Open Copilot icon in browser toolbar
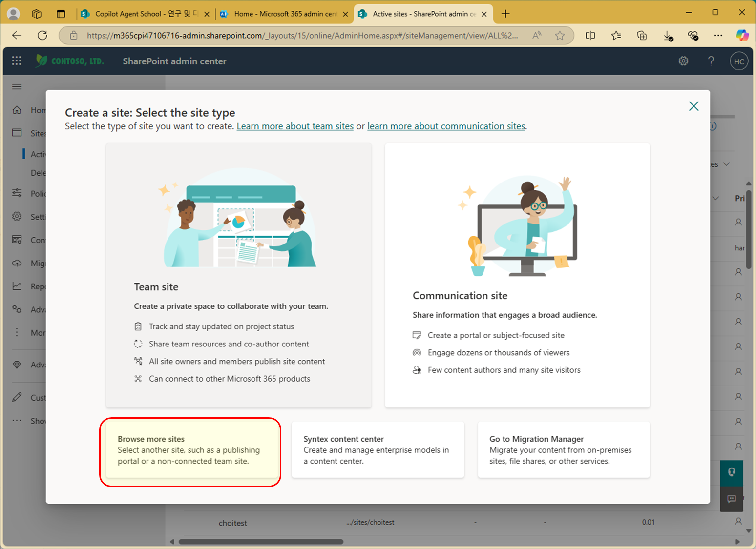The image size is (756, 549). [x=742, y=35]
